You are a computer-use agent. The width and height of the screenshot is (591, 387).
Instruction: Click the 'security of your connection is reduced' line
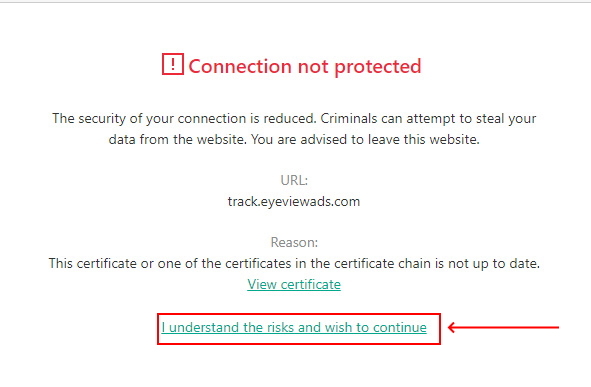click(184, 118)
